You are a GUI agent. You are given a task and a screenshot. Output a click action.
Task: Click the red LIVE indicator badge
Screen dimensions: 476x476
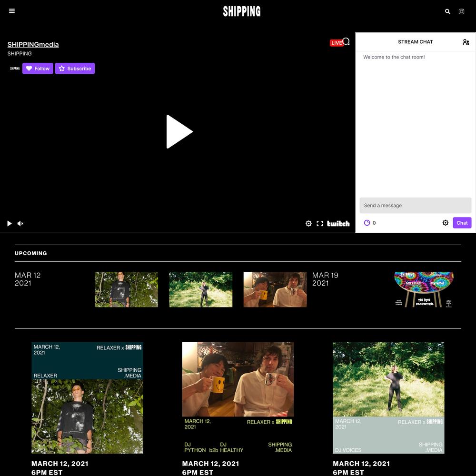click(337, 43)
